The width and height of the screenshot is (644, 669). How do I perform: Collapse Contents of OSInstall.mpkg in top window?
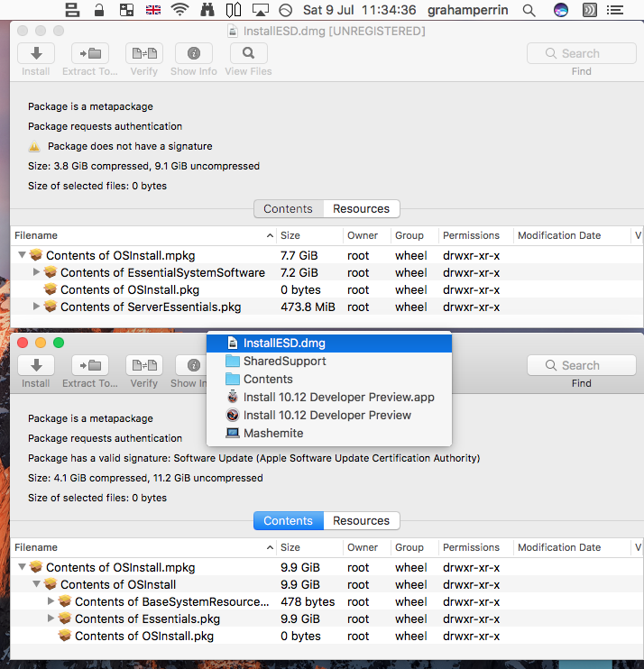tap(22, 255)
